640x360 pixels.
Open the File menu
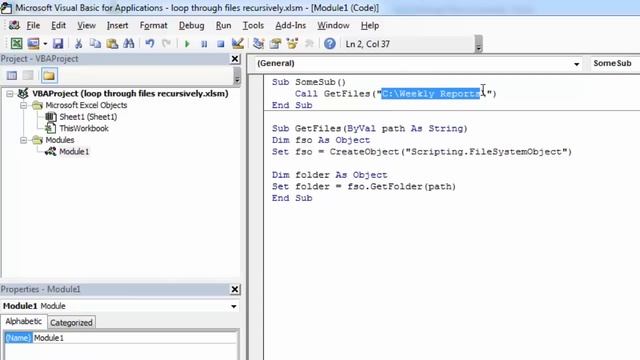(x=33, y=25)
